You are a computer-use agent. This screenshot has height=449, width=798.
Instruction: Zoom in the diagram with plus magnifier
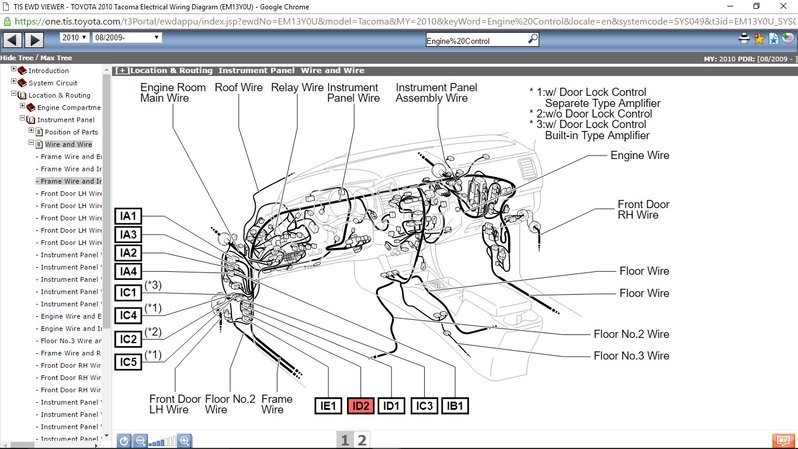[x=184, y=440]
